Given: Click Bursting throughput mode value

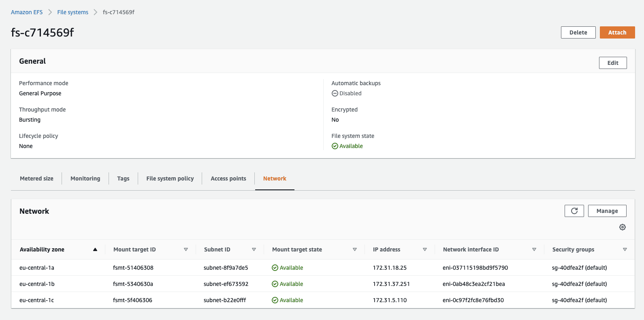Looking at the screenshot, I should pyautogui.click(x=30, y=120).
